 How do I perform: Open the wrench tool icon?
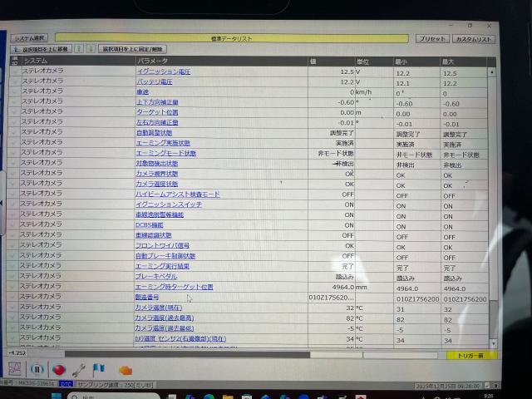click(x=80, y=369)
